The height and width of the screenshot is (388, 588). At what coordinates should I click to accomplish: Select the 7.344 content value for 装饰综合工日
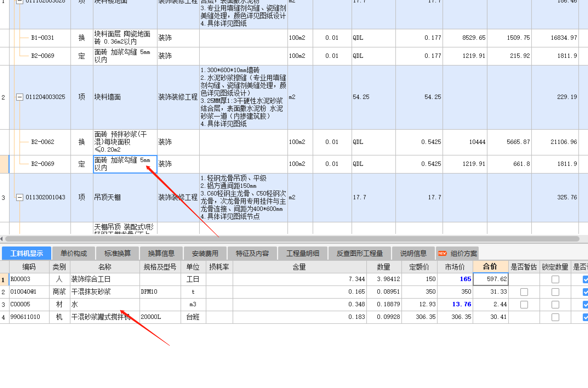click(x=299, y=279)
